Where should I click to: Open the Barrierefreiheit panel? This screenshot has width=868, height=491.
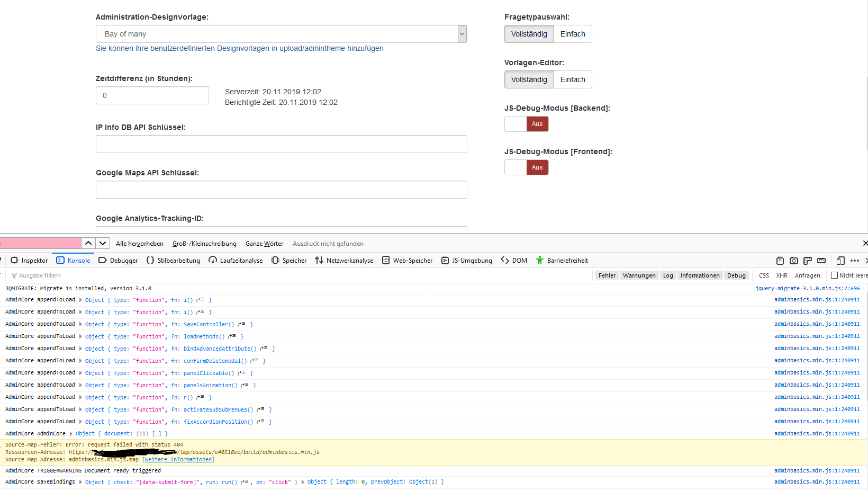[x=562, y=261]
